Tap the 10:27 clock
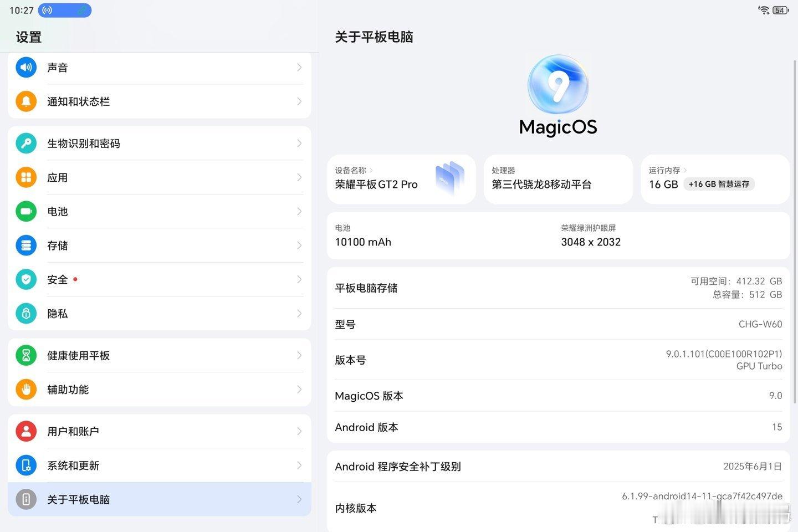Screen dimensions: 798x532 (x=22, y=11)
